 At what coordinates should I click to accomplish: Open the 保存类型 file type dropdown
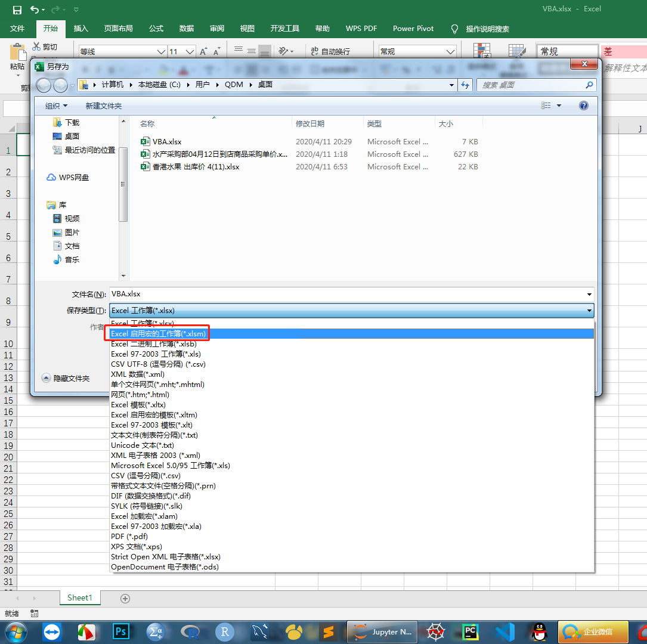point(589,310)
